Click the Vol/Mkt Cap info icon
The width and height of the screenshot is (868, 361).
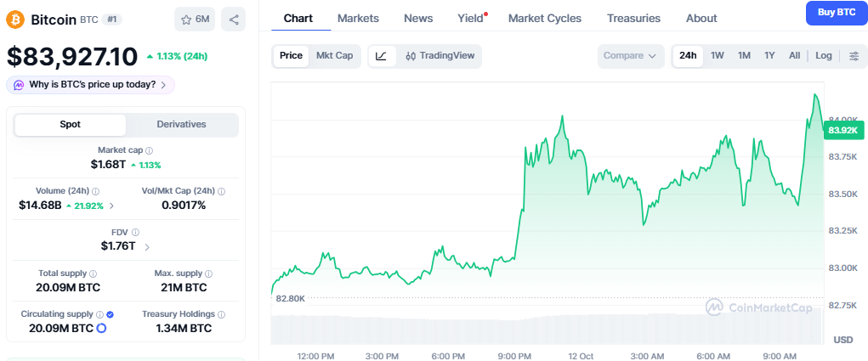click(221, 191)
